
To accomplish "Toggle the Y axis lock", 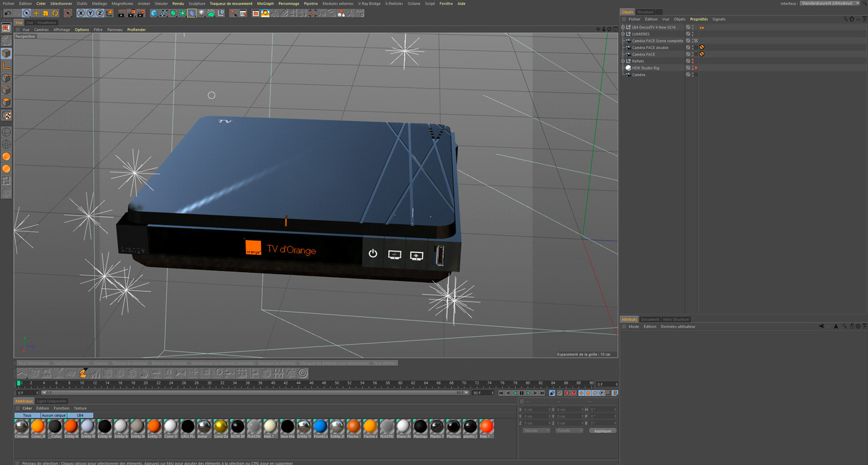I will click(91, 13).
